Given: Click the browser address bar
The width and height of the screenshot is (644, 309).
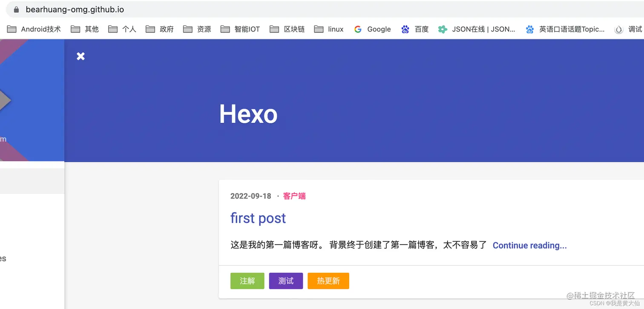Looking at the screenshot, I should click(75, 9).
